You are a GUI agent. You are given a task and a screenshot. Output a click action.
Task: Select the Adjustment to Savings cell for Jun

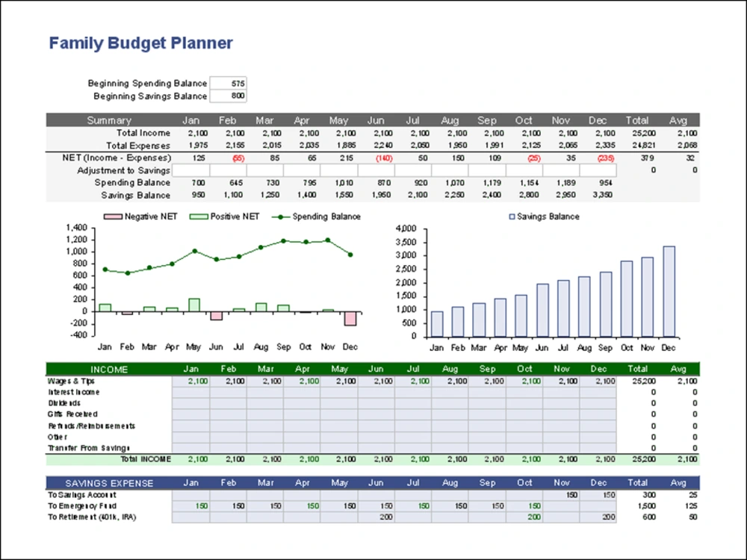(376, 170)
